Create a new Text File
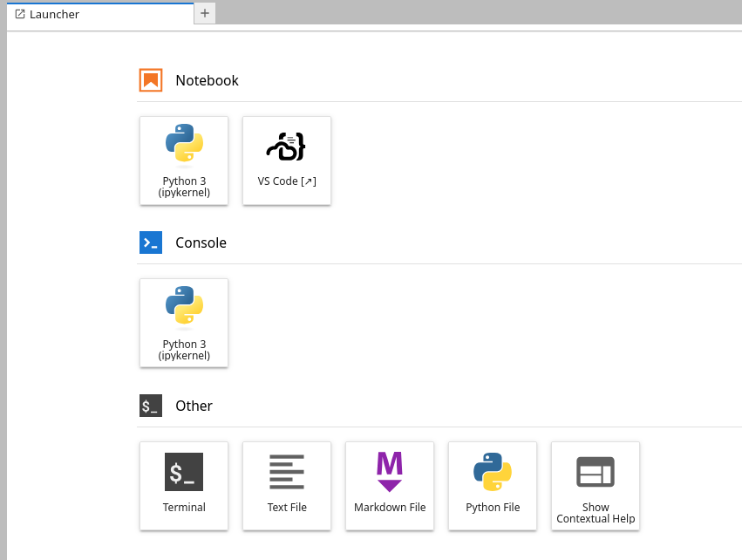The height and width of the screenshot is (560, 742). tap(287, 486)
